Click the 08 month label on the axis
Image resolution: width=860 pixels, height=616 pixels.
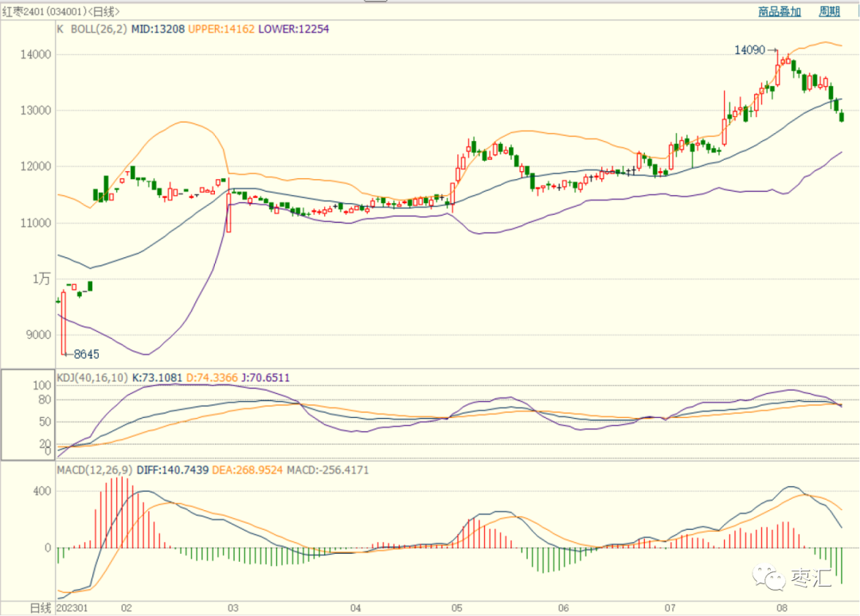point(782,608)
